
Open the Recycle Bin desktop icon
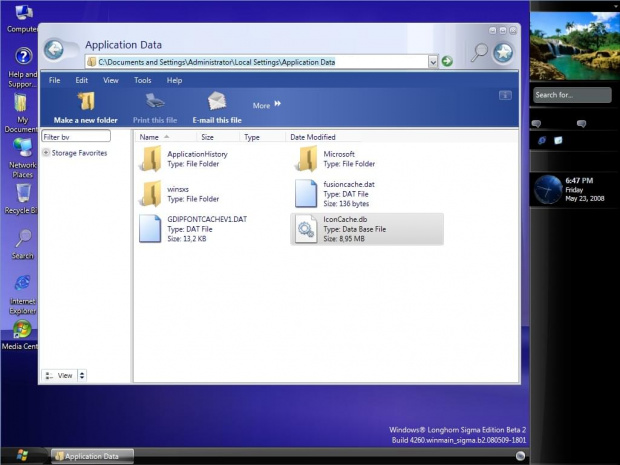(x=23, y=194)
